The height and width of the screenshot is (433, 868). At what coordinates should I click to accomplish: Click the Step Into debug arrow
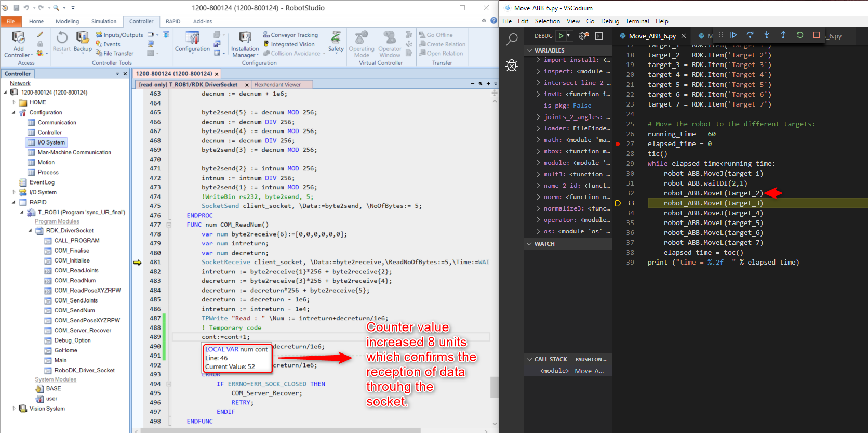767,35
